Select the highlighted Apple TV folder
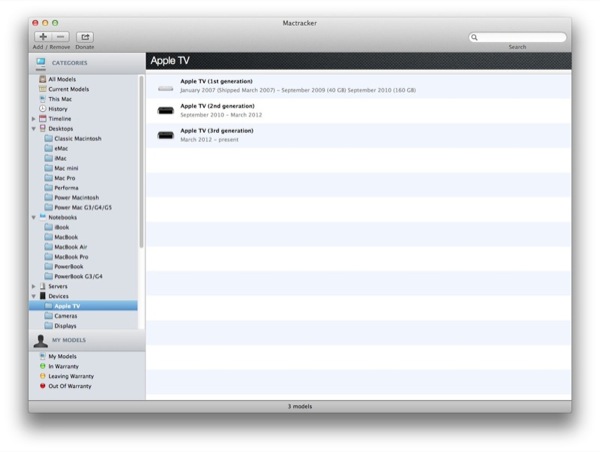 [83, 306]
